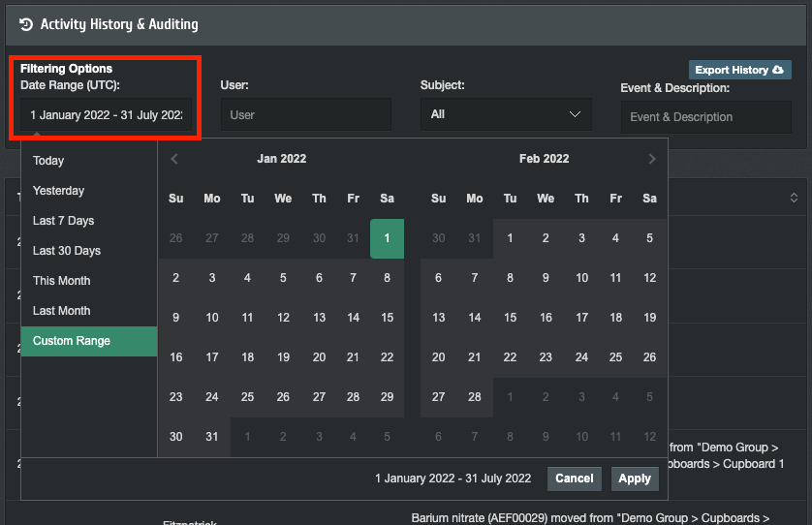
Task: Select Last Month range
Action: click(x=89, y=311)
